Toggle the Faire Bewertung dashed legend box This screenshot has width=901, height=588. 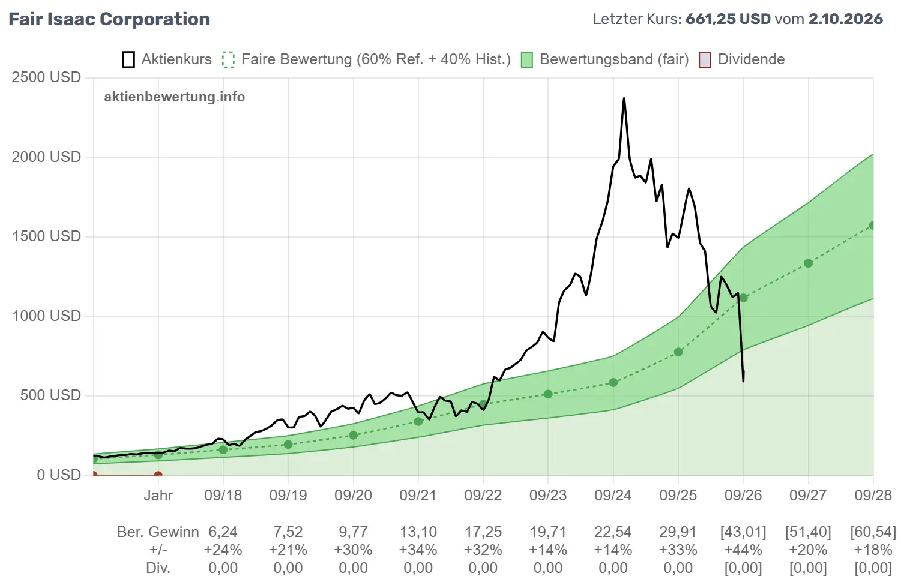click(x=228, y=59)
